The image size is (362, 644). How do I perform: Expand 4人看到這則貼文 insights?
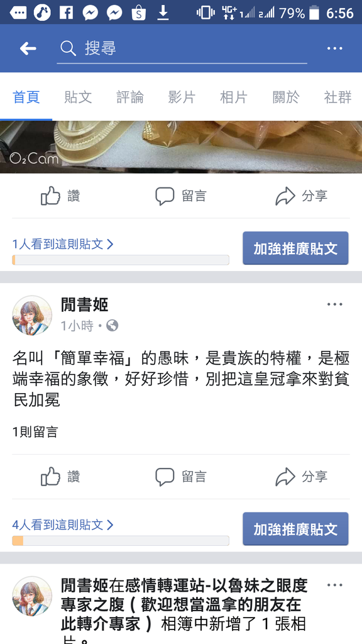[x=63, y=525]
